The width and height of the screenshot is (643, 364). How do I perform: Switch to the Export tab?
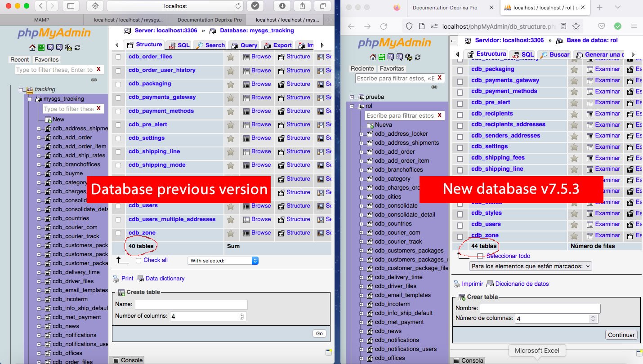[x=278, y=45]
